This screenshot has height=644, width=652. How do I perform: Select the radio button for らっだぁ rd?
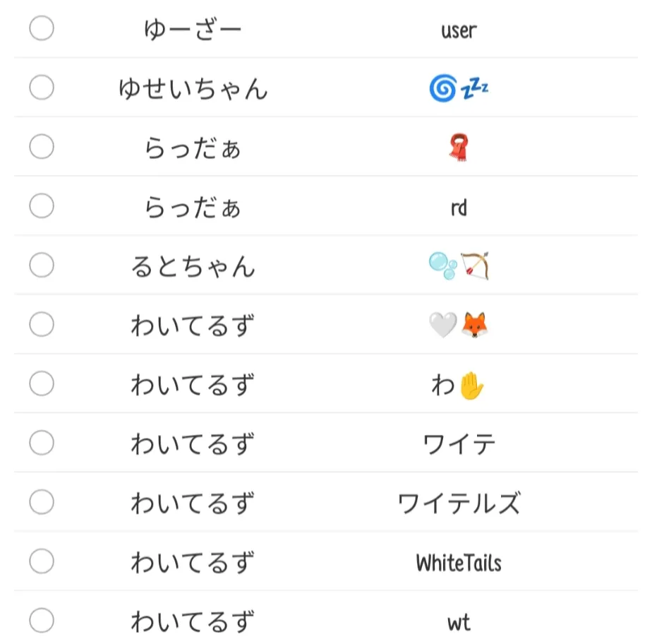click(x=42, y=207)
